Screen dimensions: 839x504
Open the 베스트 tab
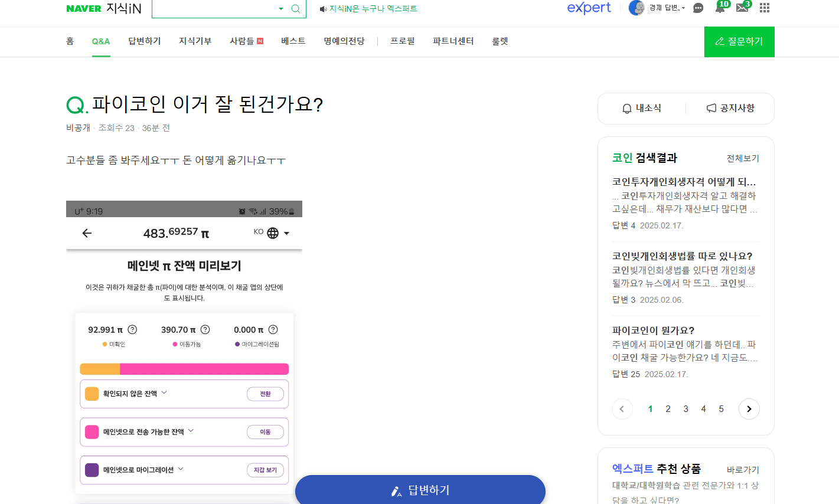(293, 41)
